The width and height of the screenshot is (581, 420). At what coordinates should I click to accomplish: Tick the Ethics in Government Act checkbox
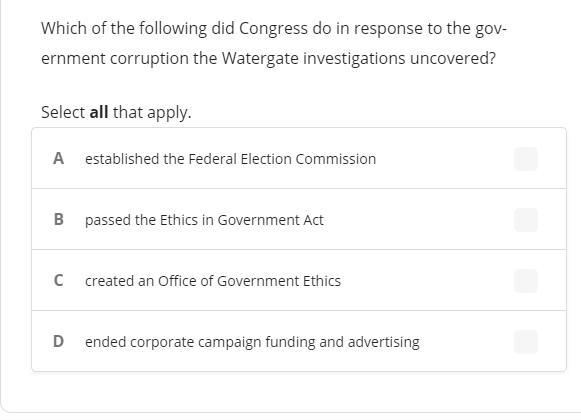[526, 220]
